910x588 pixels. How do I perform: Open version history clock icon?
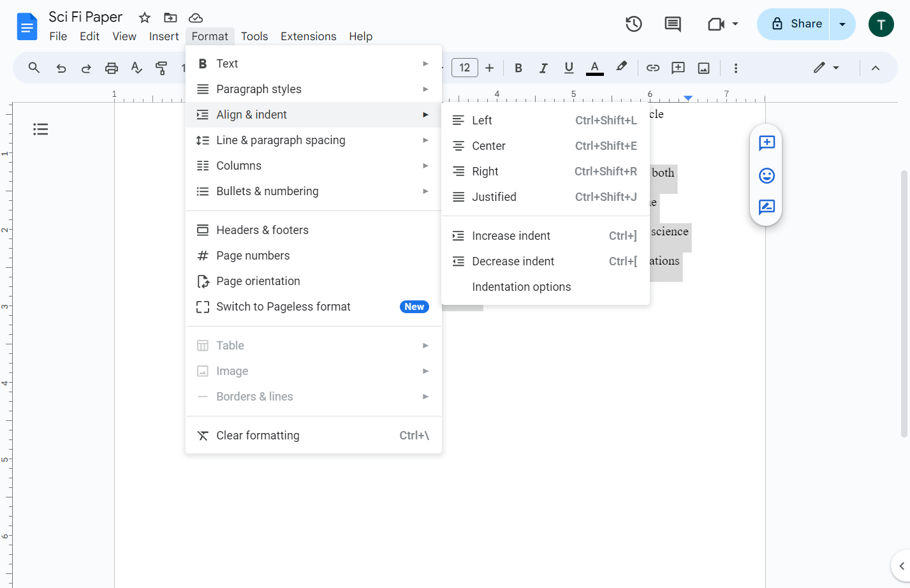tap(633, 24)
